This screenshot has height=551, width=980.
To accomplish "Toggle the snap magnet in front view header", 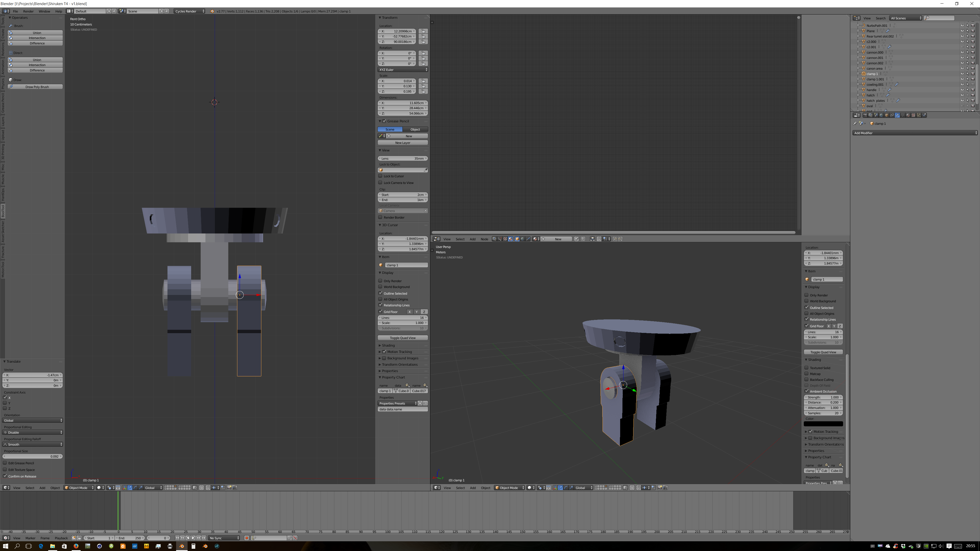I will 208,487.
